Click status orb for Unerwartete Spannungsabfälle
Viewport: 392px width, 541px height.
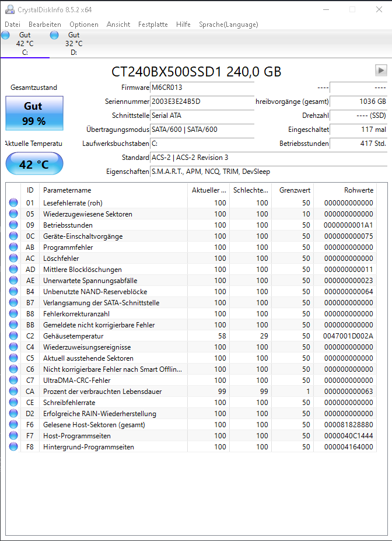(13, 281)
